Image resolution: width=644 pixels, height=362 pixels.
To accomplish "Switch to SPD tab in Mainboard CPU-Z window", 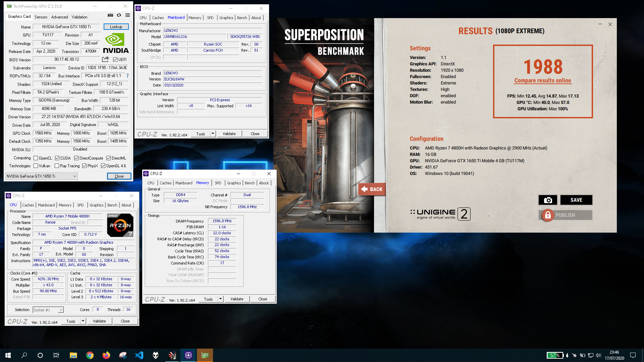I will 210,18.
